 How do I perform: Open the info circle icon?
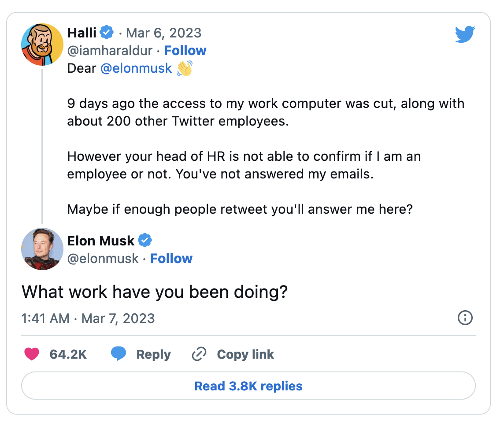pyautogui.click(x=465, y=318)
